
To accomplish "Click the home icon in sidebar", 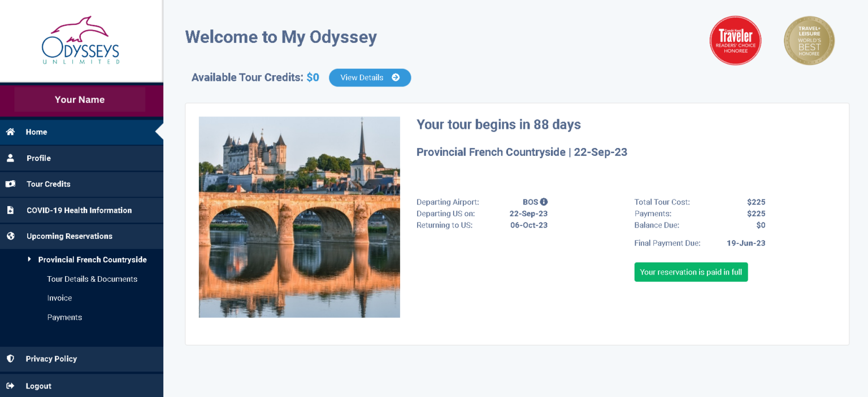I will [x=10, y=132].
